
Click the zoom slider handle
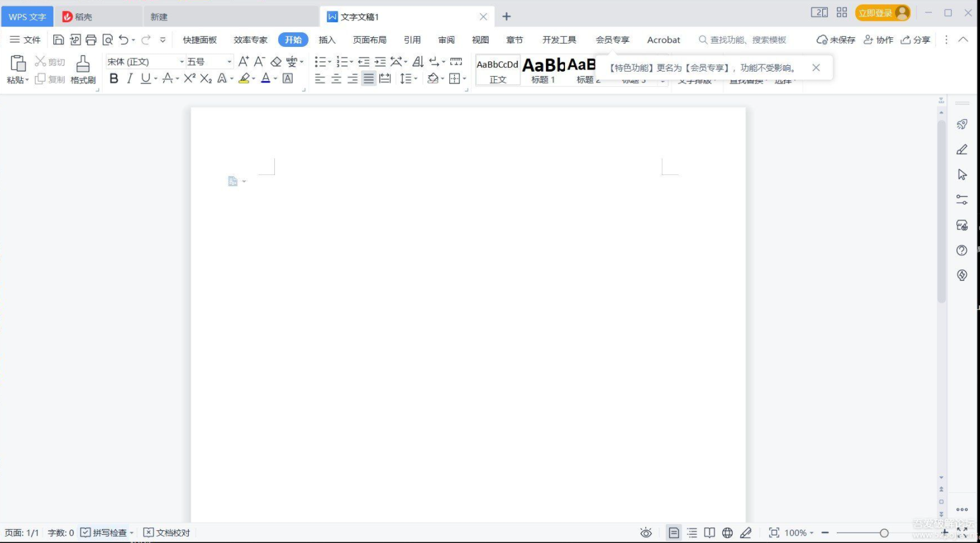(x=884, y=533)
